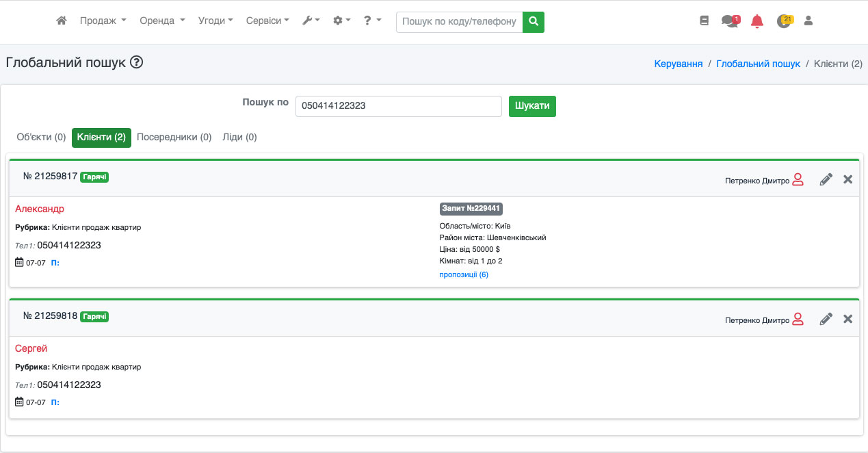Open client name Александр link
The image size is (868, 453).
40,209
